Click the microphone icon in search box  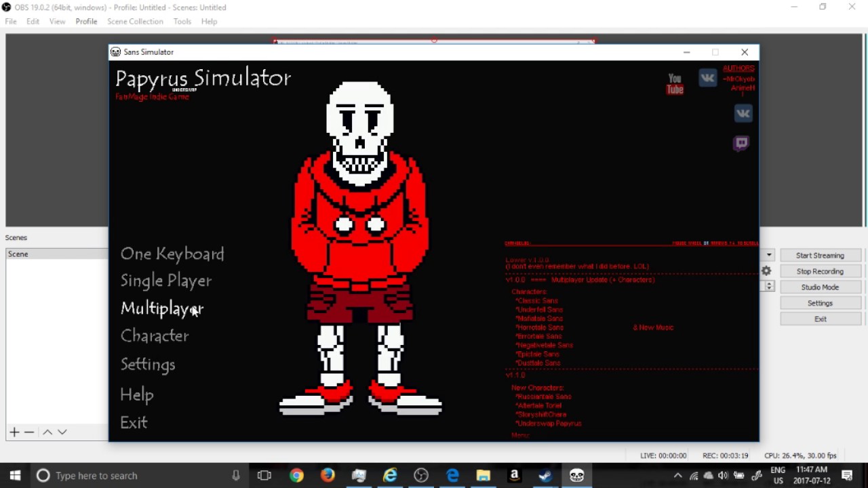tap(236, 476)
